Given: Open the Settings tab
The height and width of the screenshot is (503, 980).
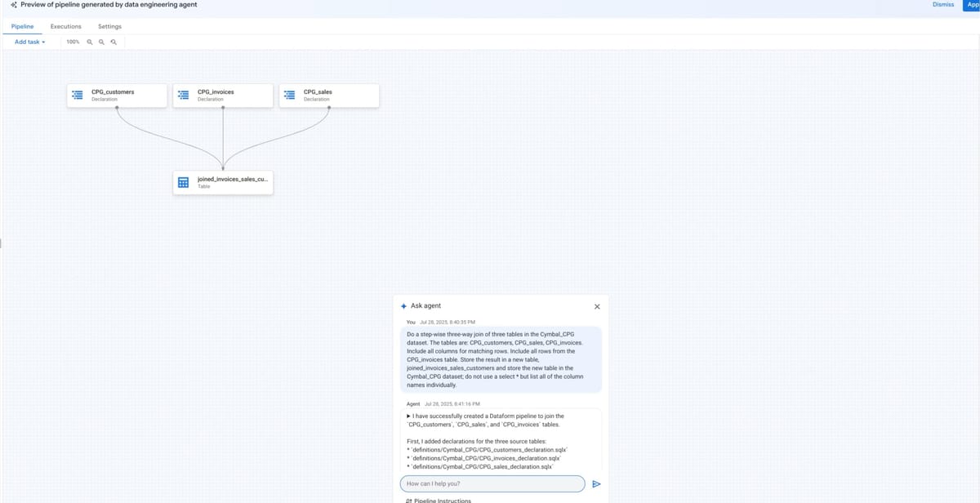Looking at the screenshot, I should [109, 27].
